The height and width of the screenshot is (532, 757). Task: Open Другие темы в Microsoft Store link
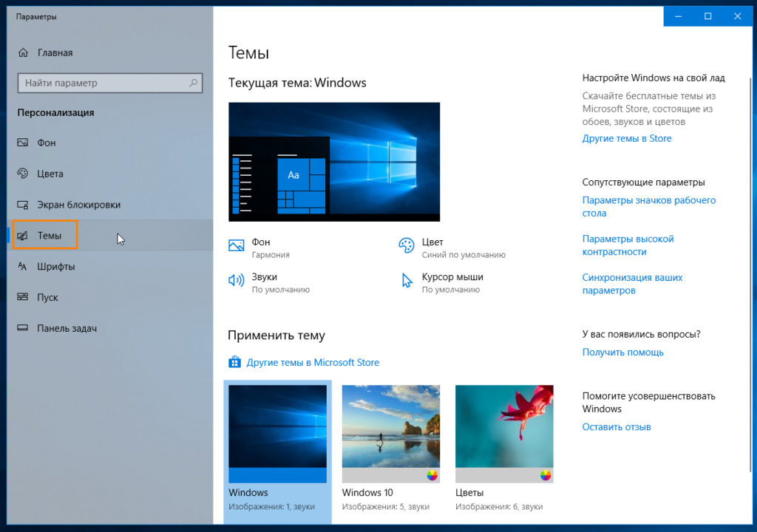tap(312, 363)
